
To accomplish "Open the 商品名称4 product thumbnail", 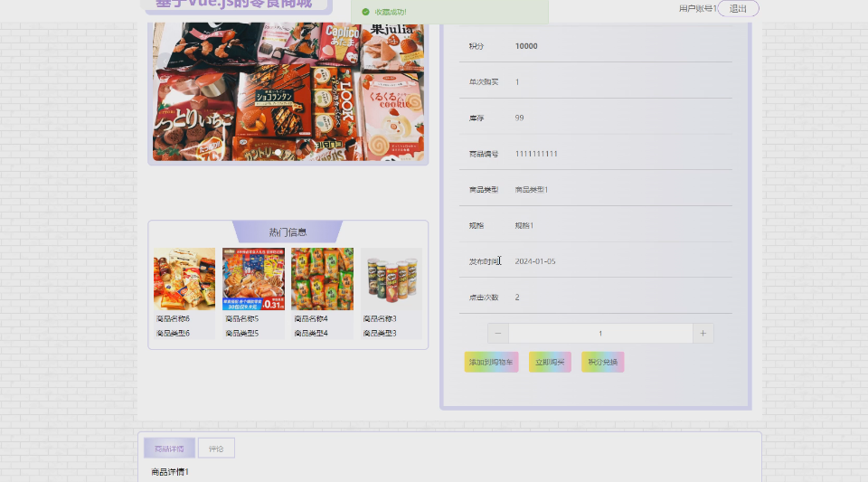I will click(x=322, y=279).
